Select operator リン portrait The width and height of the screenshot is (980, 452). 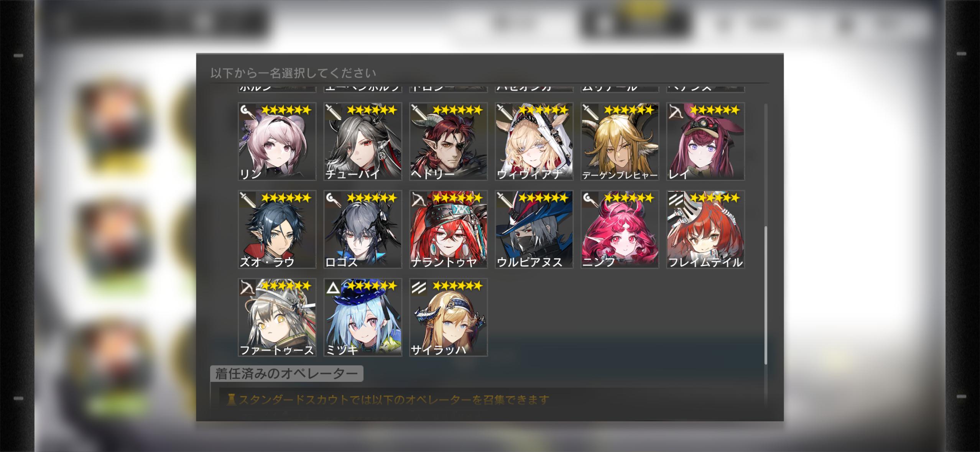click(277, 141)
